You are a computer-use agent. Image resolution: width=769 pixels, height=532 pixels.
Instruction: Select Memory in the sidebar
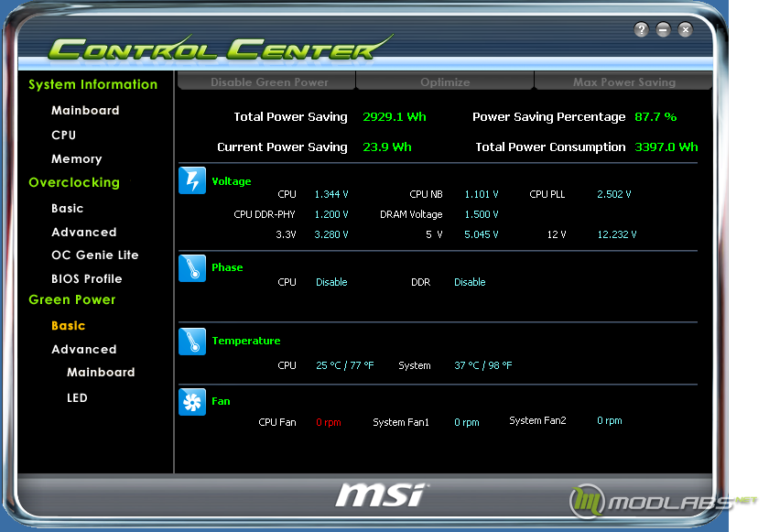point(77,158)
